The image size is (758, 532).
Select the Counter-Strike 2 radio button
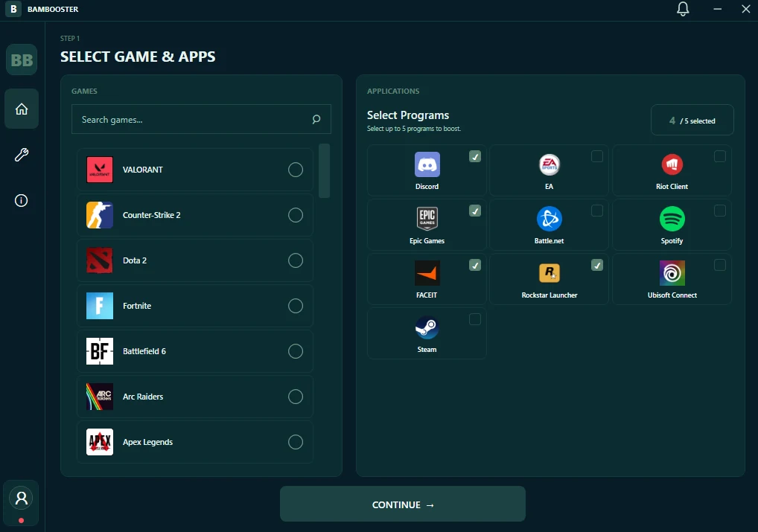[296, 215]
